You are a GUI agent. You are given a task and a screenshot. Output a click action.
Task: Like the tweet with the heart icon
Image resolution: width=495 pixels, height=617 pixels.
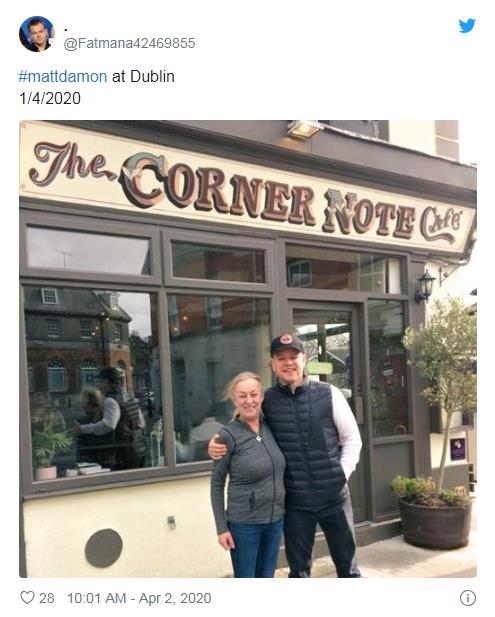[x=27, y=598]
